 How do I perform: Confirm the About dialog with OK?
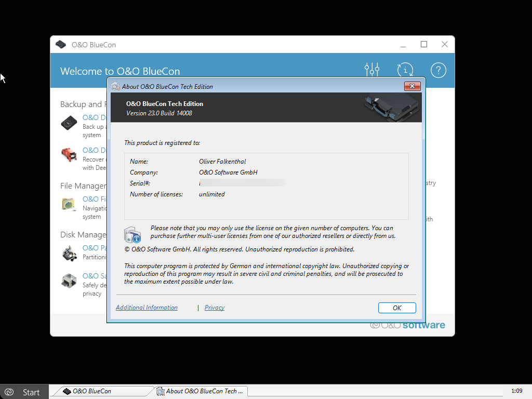pyautogui.click(x=397, y=308)
